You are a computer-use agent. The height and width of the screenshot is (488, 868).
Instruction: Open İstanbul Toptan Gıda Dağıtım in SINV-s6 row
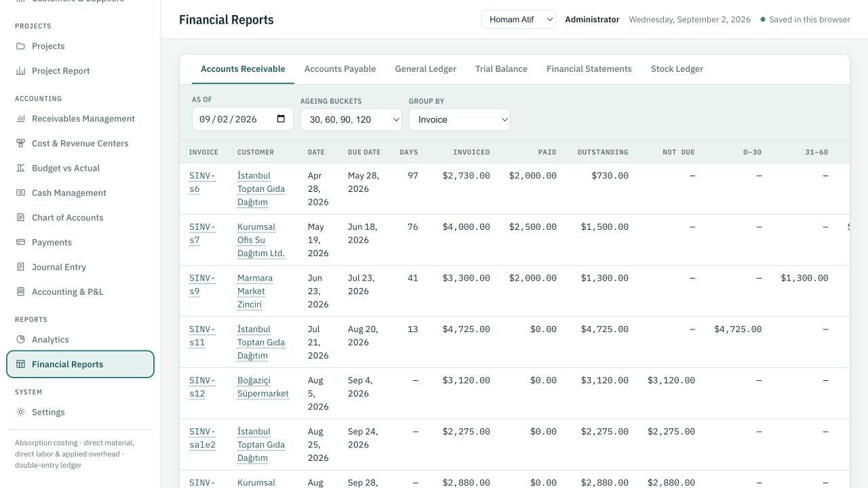tap(261, 188)
